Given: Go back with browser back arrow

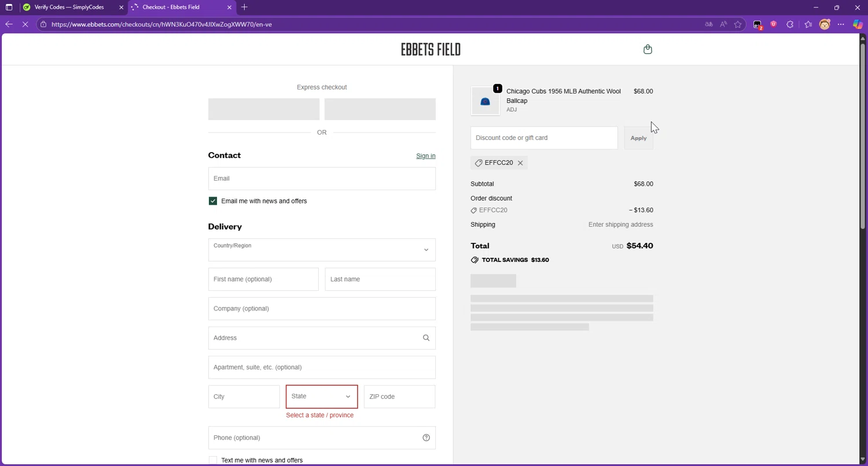Looking at the screenshot, I should click(x=9, y=24).
